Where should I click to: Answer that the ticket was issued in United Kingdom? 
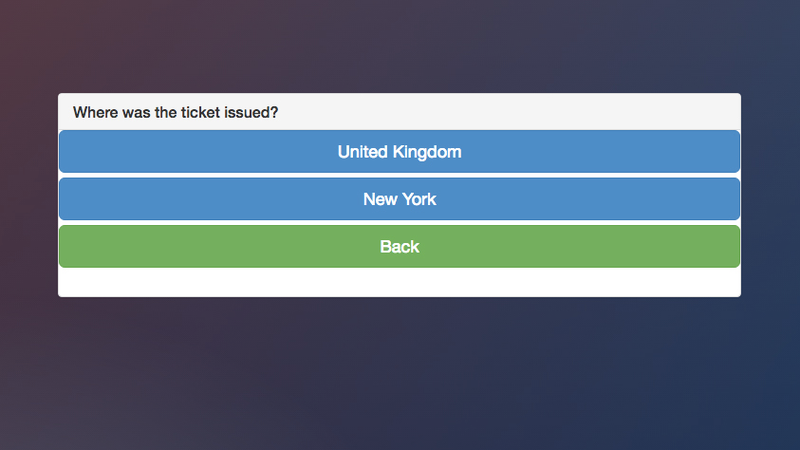click(x=399, y=152)
